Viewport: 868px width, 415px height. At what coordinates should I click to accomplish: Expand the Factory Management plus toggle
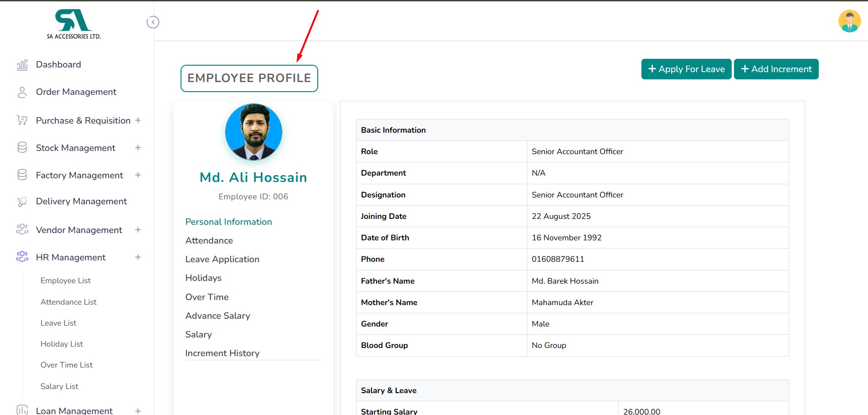(x=138, y=175)
